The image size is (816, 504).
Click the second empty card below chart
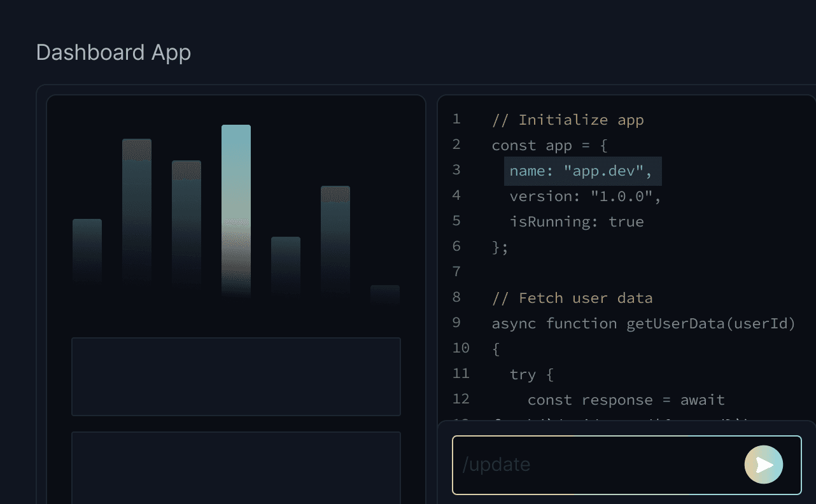[236, 468]
